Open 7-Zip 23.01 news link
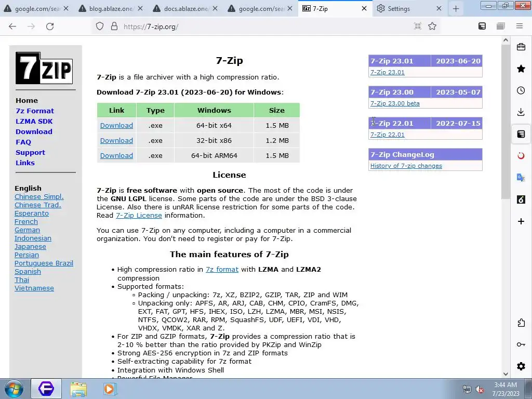 point(387,72)
